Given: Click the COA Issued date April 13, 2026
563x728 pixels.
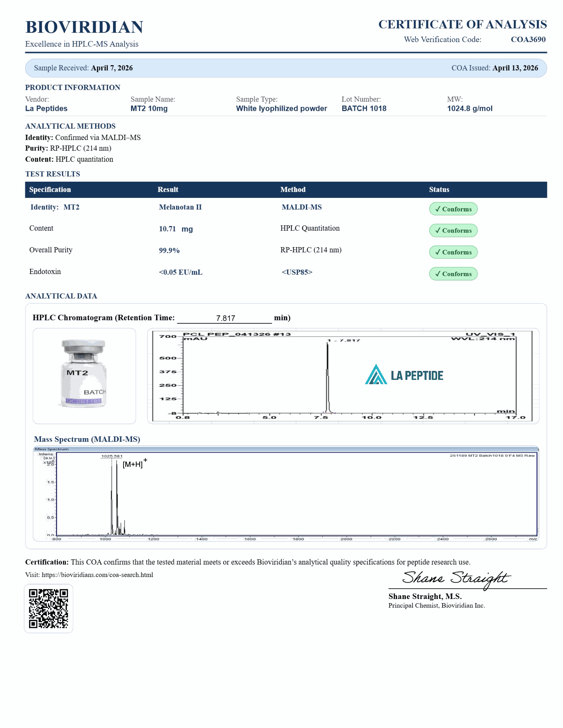Looking at the screenshot, I should click(515, 68).
